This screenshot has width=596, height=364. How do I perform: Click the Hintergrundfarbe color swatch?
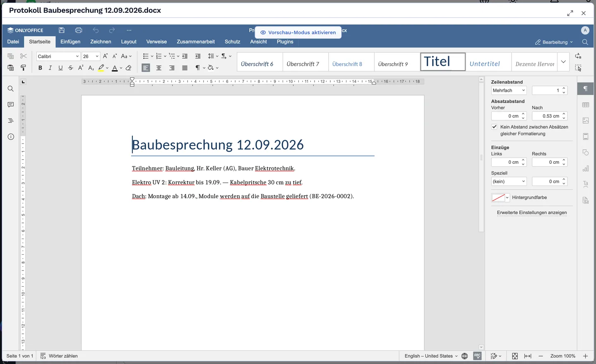pos(500,198)
